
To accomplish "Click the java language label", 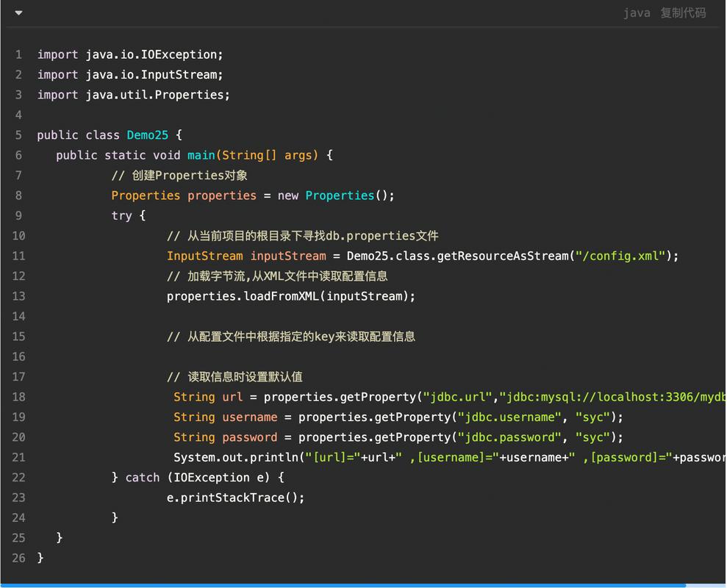I will click(x=637, y=12).
